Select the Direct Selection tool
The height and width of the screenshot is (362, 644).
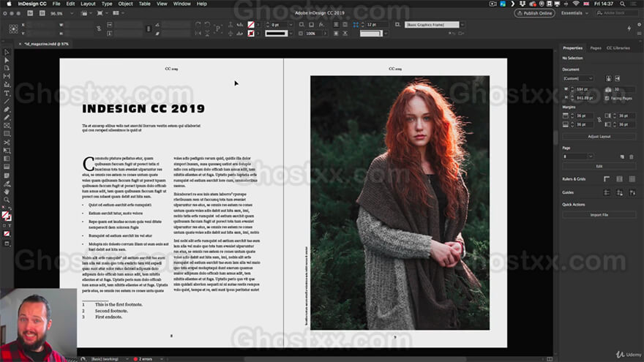point(7,60)
